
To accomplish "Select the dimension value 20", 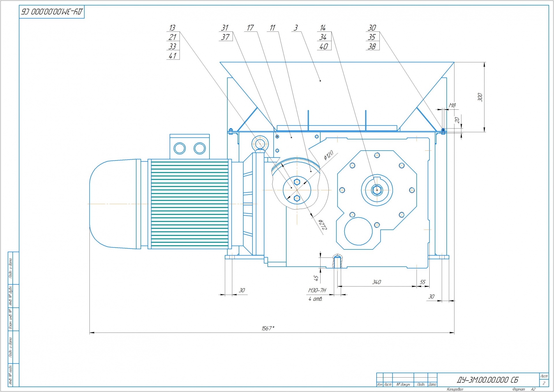I will point(457,120).
